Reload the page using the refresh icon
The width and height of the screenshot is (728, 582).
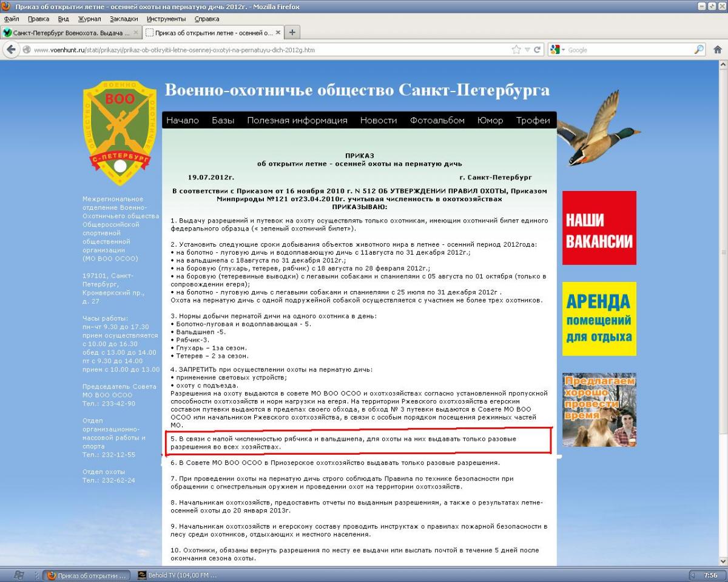coord(538,50)
